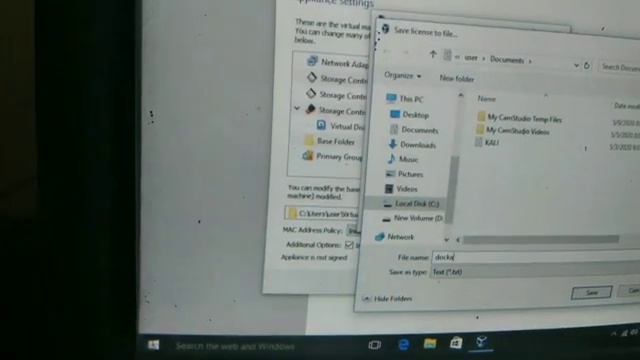Select My CamStudio Videos folder
This screenshot has height=360, width=640.
point(513,131)
